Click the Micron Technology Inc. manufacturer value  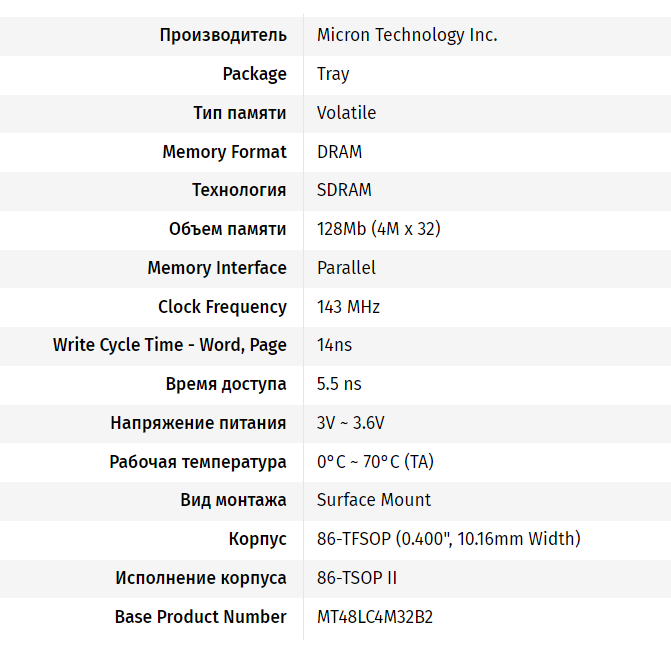[x=407, y=35]
